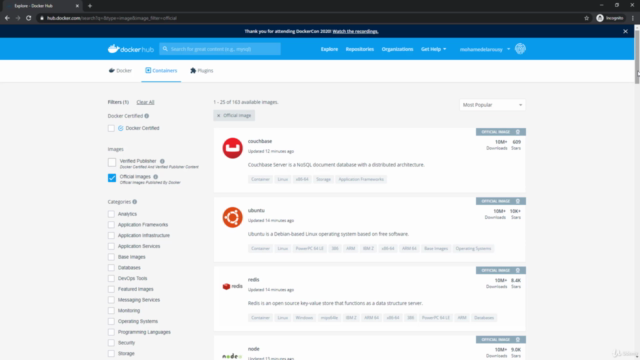Check the Storage category
640x360 pixels.
click(111, 353)
